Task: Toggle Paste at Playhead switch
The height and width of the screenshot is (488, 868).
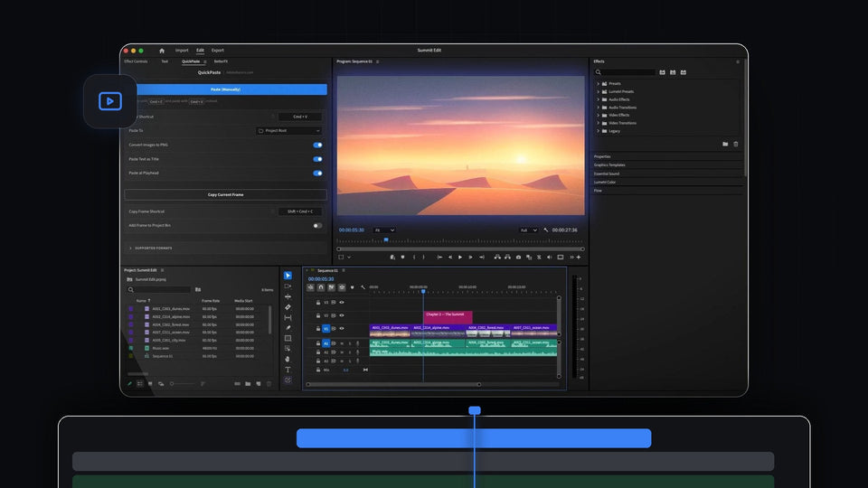Action: click(x=317, y=174)
